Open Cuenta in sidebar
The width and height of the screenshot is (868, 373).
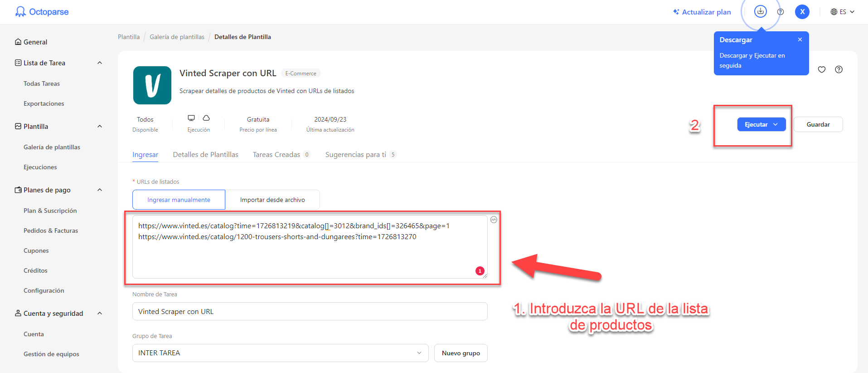point(34,334)
